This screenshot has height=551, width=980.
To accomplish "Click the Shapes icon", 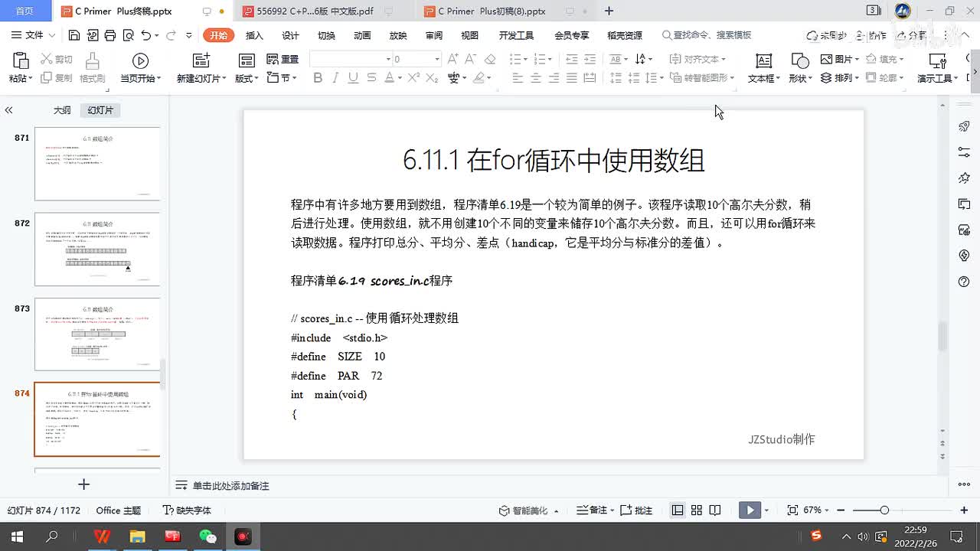I will [x=799, y=61].
